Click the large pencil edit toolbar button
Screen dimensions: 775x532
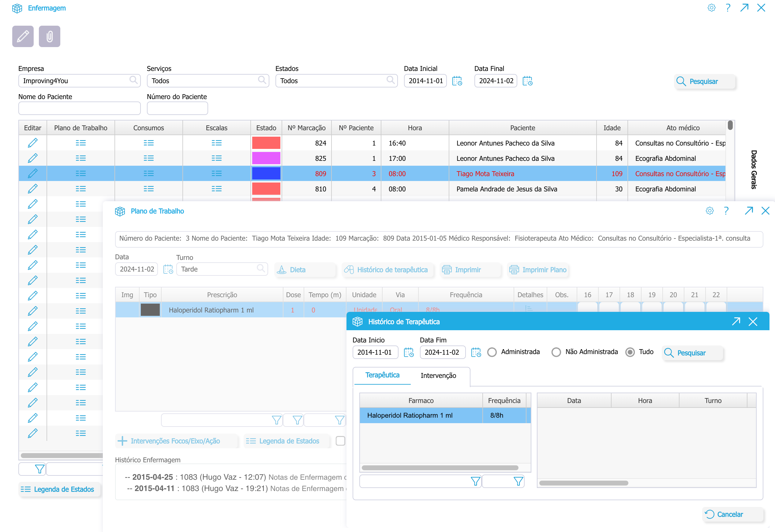pyautogui.click(x=23, y=36)
